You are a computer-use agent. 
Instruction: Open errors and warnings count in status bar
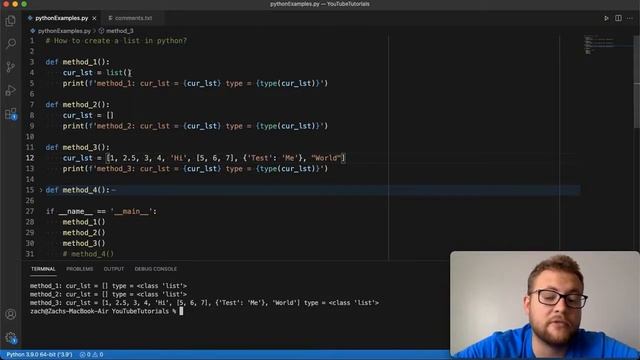91,355
